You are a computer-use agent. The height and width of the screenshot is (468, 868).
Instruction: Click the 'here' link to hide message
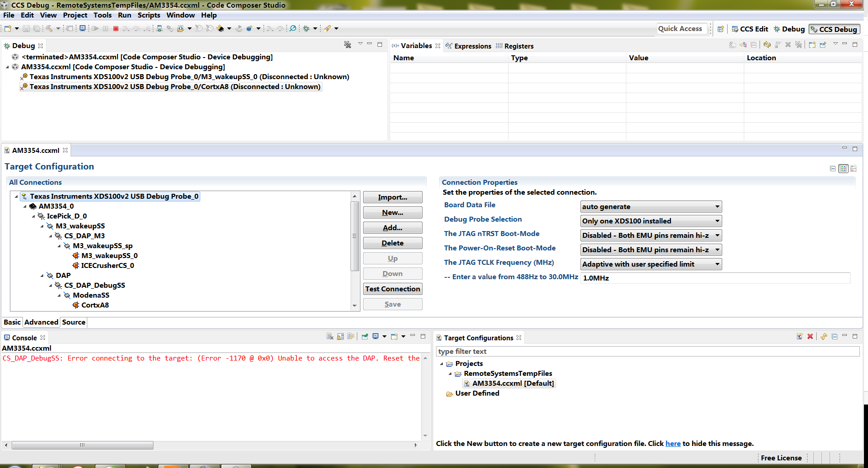click(x=673, y=444)
